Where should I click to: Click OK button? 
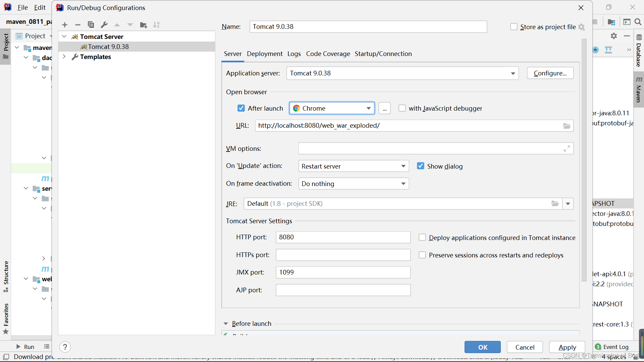click(482, 347)
